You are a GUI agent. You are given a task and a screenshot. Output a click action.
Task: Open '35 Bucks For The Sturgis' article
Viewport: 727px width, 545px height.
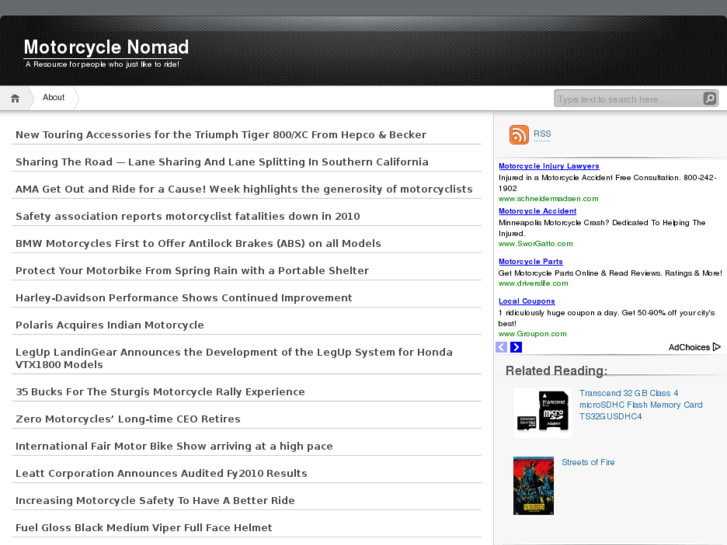tap(160, 392)
